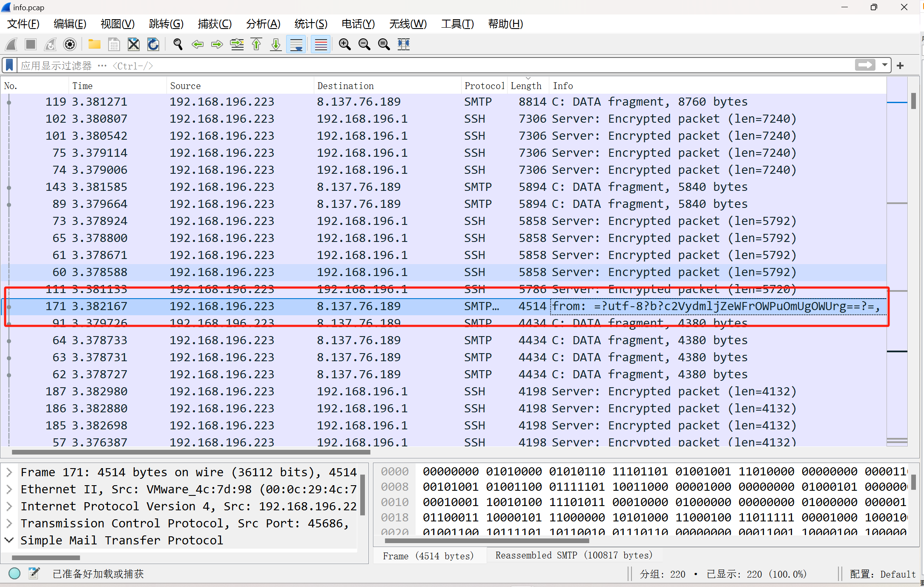Start capture with the shark fin icon

click(11, 44)
